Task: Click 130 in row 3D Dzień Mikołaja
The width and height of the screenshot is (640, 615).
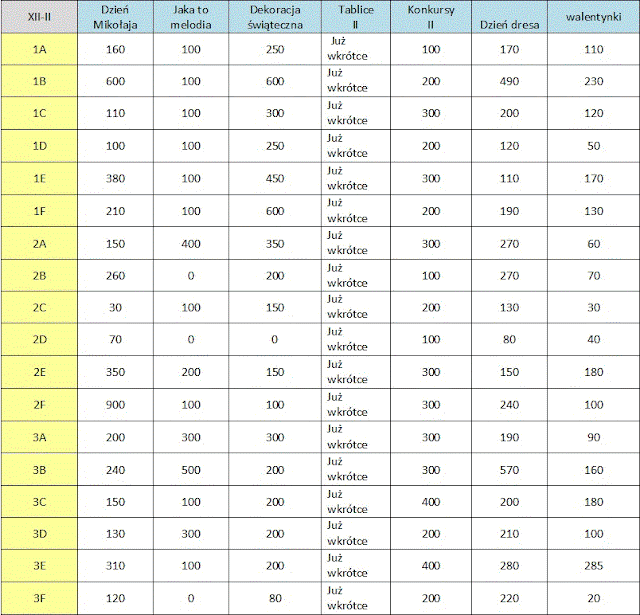Action: (x=116, y=534)
